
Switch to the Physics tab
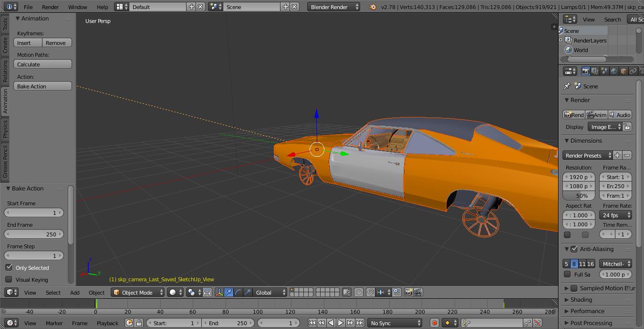5,129
